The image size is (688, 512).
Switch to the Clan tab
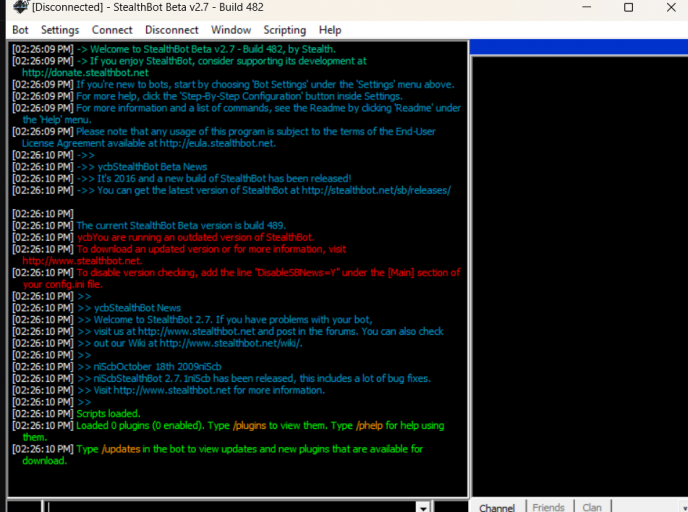coord(592,507)
